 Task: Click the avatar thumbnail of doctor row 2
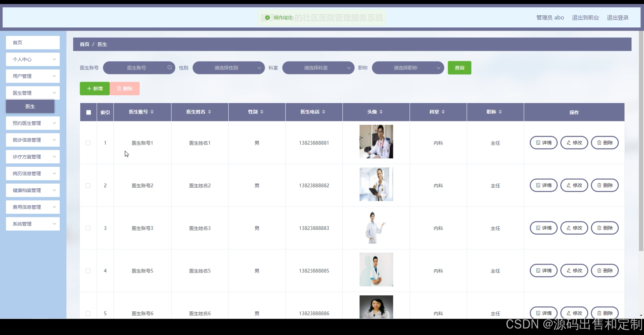376,184
